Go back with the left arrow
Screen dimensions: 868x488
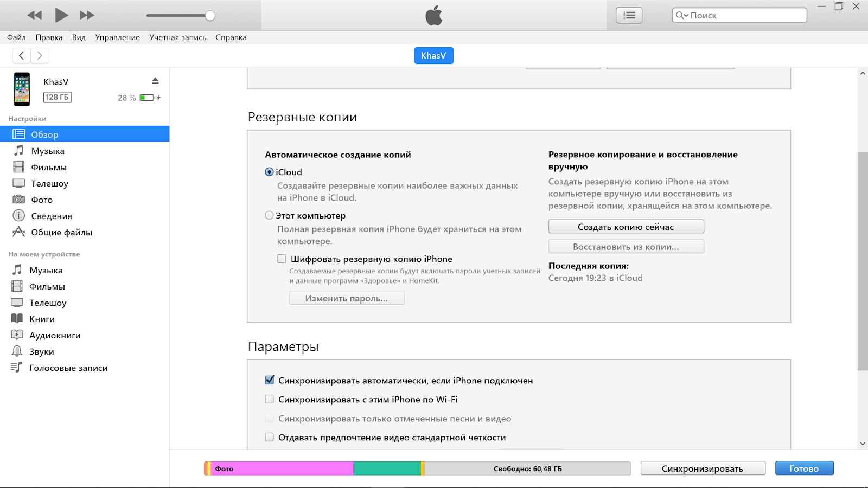(x=22, y=55)
